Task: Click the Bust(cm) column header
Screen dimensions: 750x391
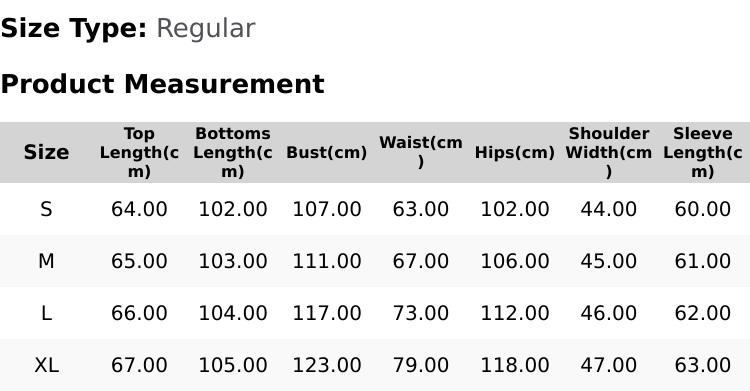Action: (327, 152)
